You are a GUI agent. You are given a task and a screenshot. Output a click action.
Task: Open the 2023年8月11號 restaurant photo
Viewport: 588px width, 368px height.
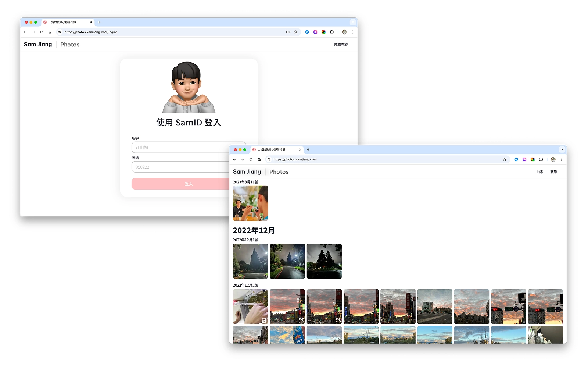pos(251,203)
